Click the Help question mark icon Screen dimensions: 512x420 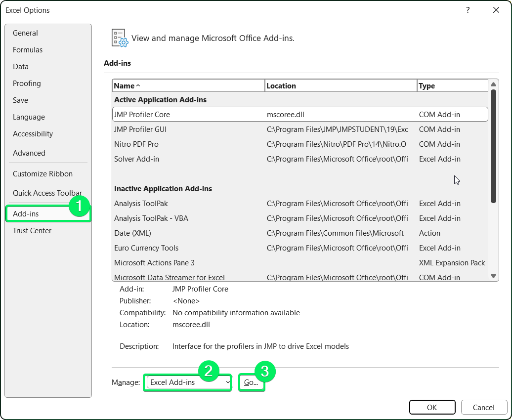468,10
